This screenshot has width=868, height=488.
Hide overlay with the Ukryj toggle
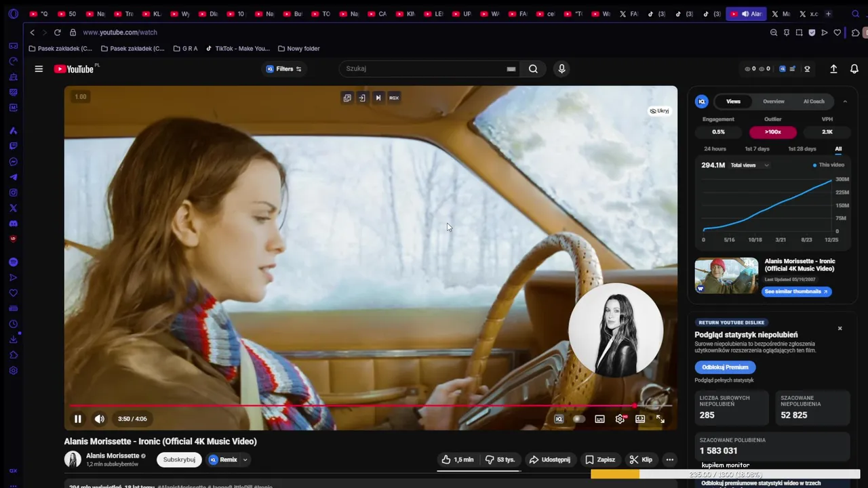click(660, 111)
